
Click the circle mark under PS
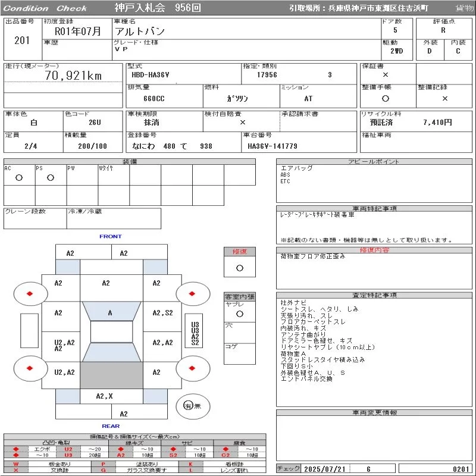(51, 177)
